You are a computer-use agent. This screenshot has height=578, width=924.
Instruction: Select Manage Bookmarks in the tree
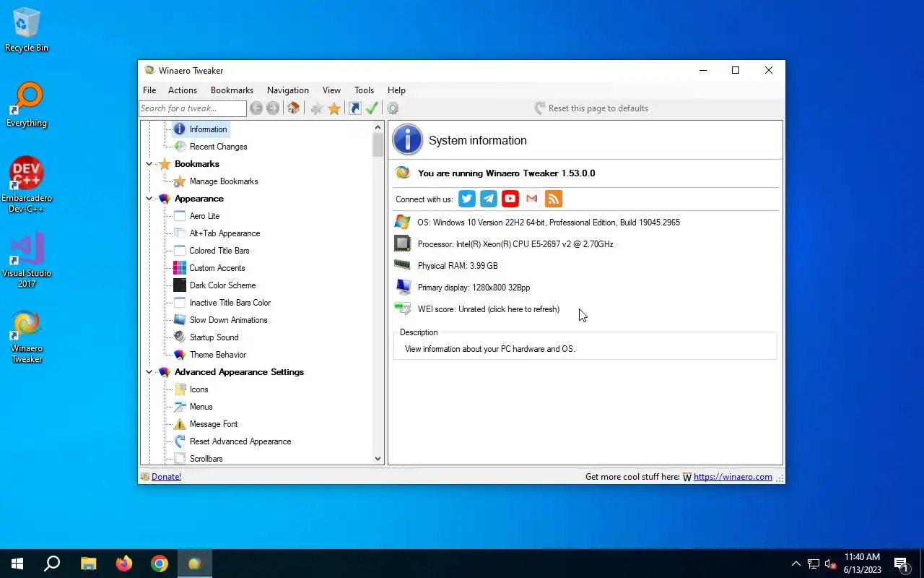click(x=223, y=181)
